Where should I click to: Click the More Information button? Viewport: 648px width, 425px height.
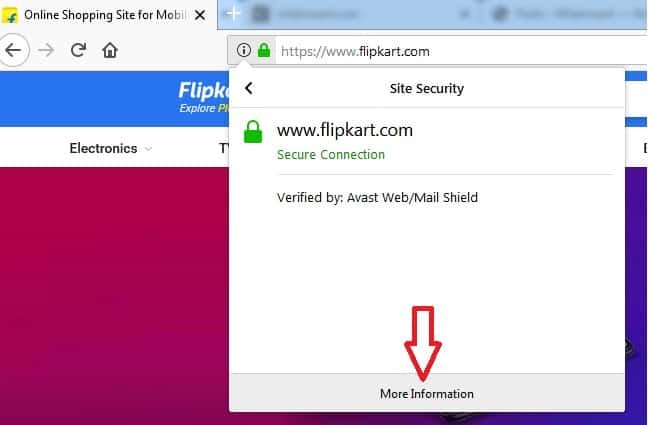coord(427,393)
